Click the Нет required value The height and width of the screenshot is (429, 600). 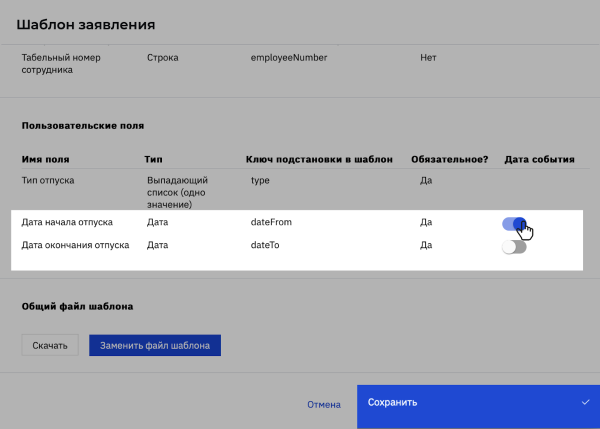[x=428, y=58]
